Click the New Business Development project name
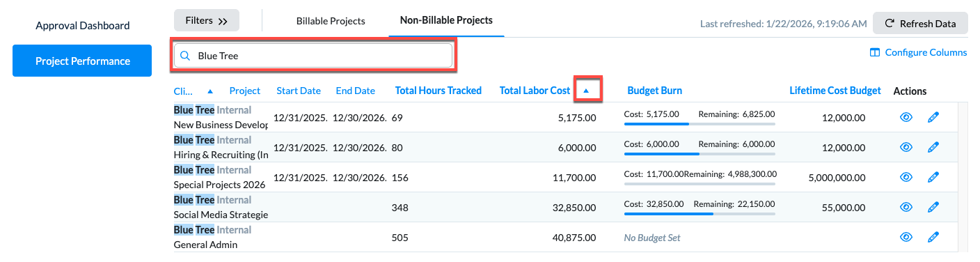 pos(221,125)
